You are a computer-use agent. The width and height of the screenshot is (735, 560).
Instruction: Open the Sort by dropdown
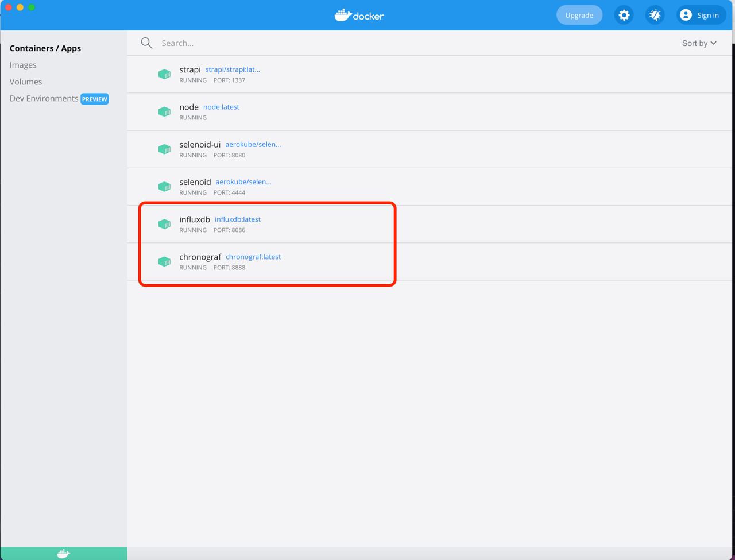[x=699, y=43]
